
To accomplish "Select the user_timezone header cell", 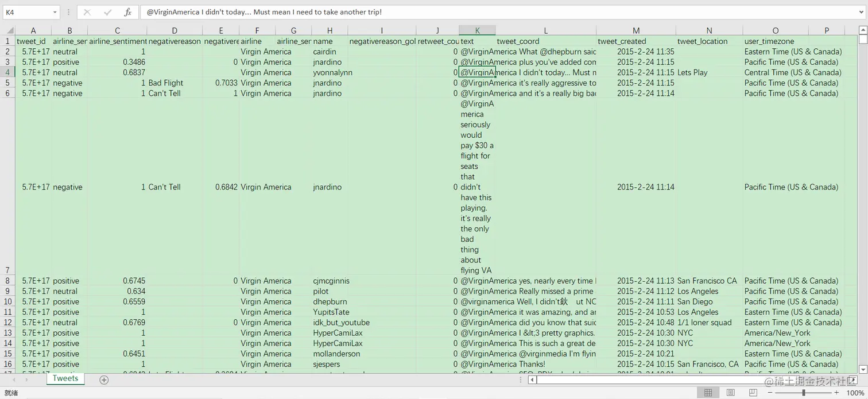I will click(776, 41).
